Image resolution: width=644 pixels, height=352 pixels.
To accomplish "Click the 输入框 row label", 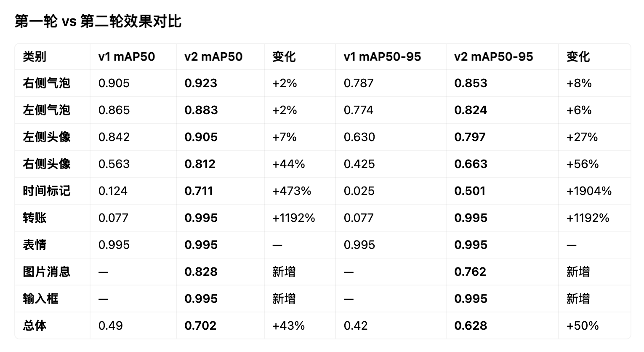I will (x=40, y=299).
